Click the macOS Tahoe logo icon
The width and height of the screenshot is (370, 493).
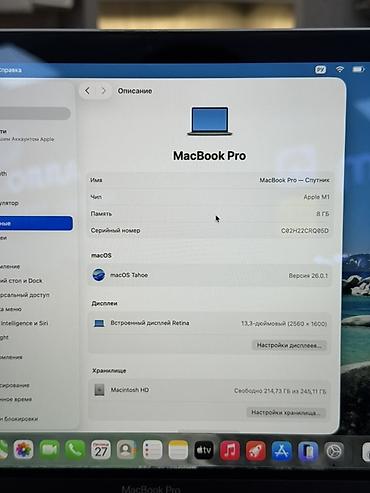pos(99,275)
